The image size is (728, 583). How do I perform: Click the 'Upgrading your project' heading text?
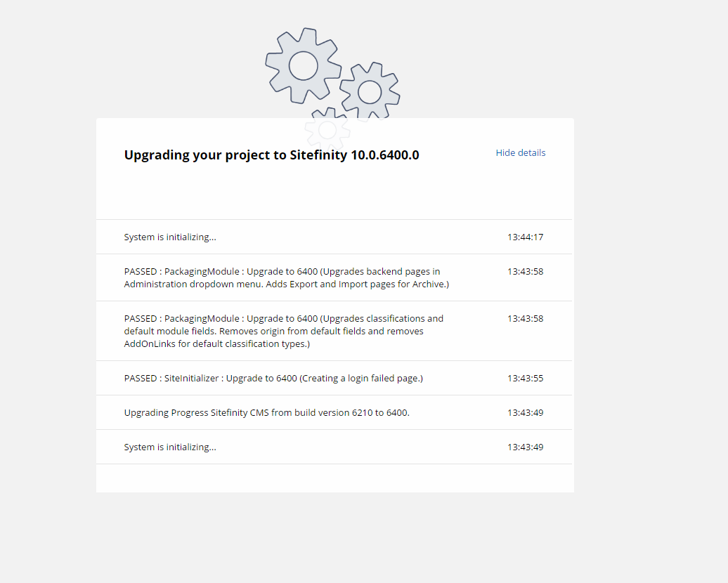(205, 155)
